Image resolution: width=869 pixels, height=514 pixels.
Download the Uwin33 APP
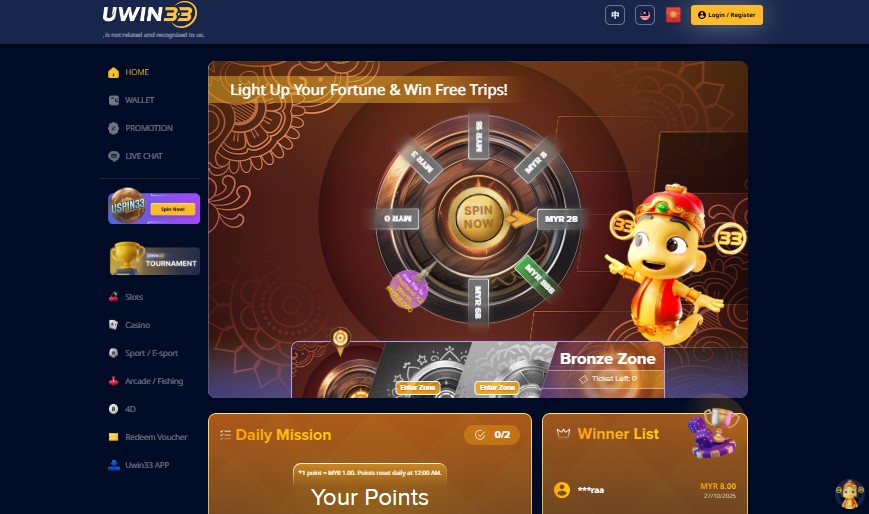[x=139, y=465]
